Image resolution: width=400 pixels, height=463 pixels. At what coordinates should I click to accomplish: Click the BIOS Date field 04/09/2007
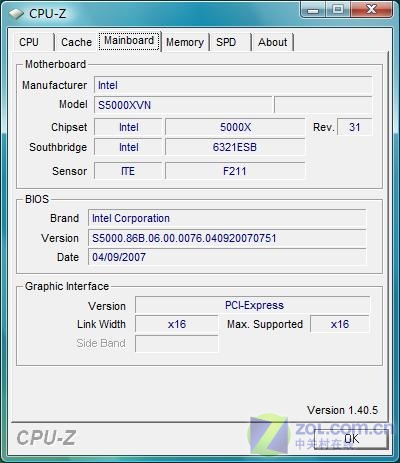(227, 257)
